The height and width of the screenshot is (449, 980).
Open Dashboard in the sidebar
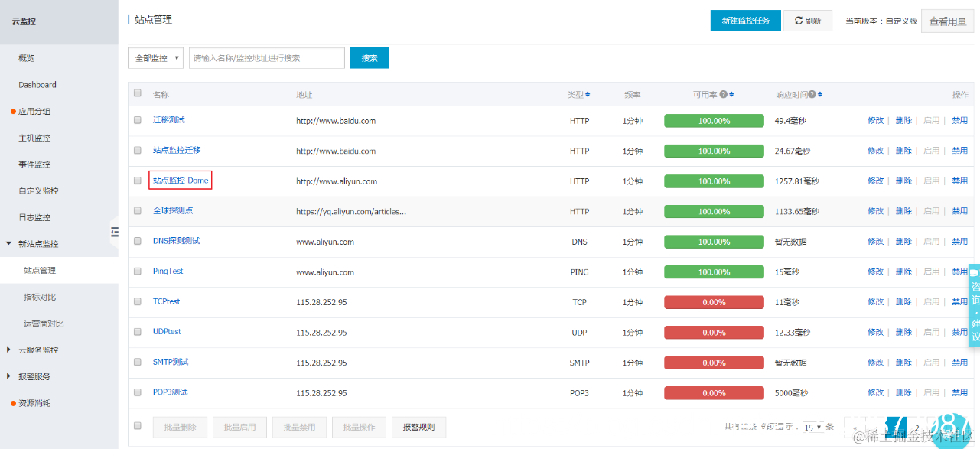(x=37, y=85)
